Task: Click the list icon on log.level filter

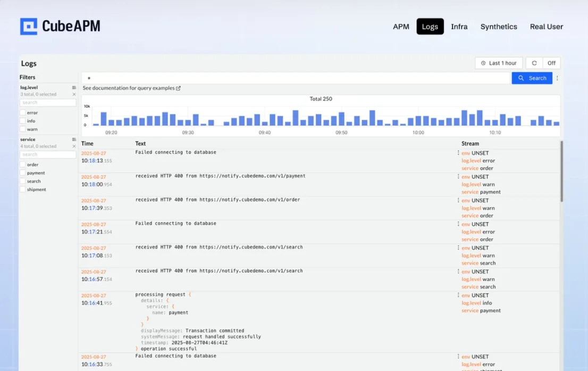Action: pyautogui.click(x=73, y=87)
